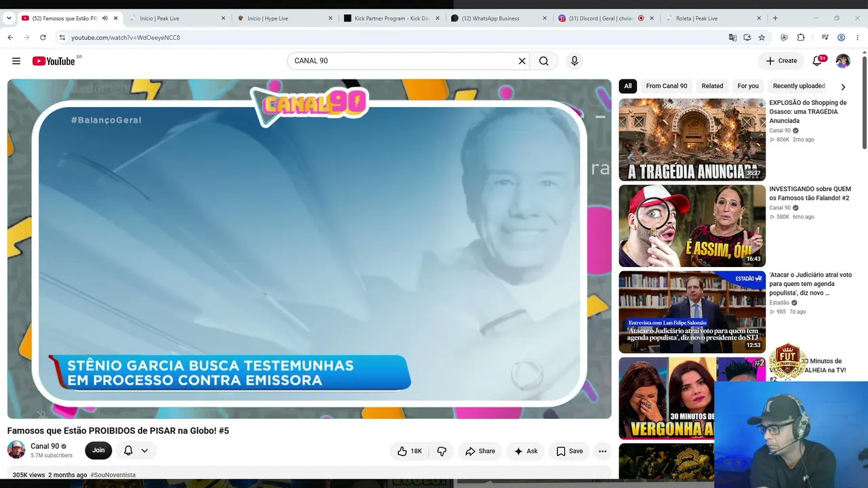Close the YouTube Famosos tab

116,18
